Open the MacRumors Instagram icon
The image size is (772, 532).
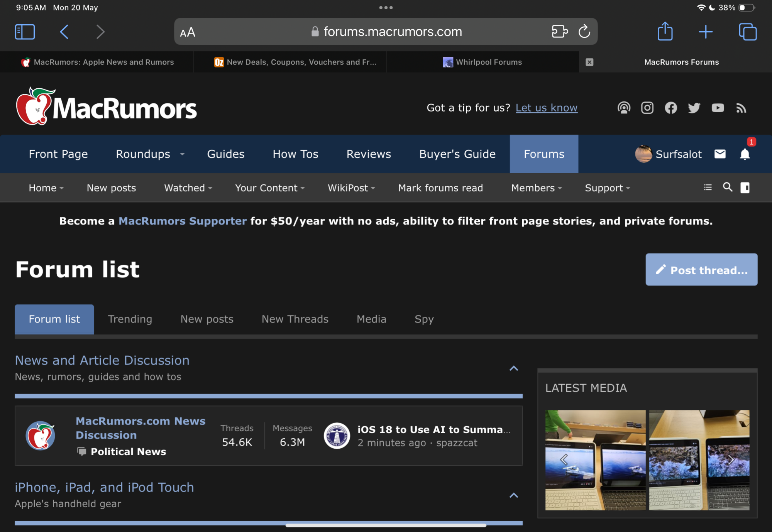coord(647,108)
